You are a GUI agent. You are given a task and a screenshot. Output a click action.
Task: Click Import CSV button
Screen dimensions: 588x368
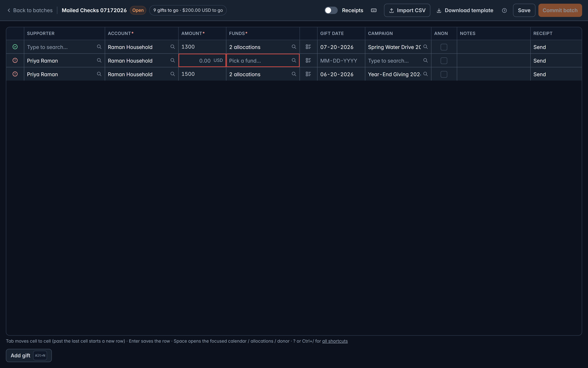[407, 10]
